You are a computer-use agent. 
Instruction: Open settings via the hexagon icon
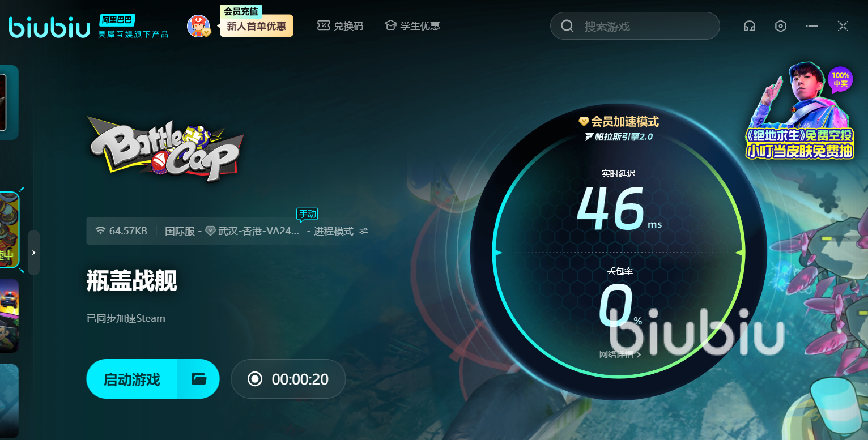coord(781,26)
